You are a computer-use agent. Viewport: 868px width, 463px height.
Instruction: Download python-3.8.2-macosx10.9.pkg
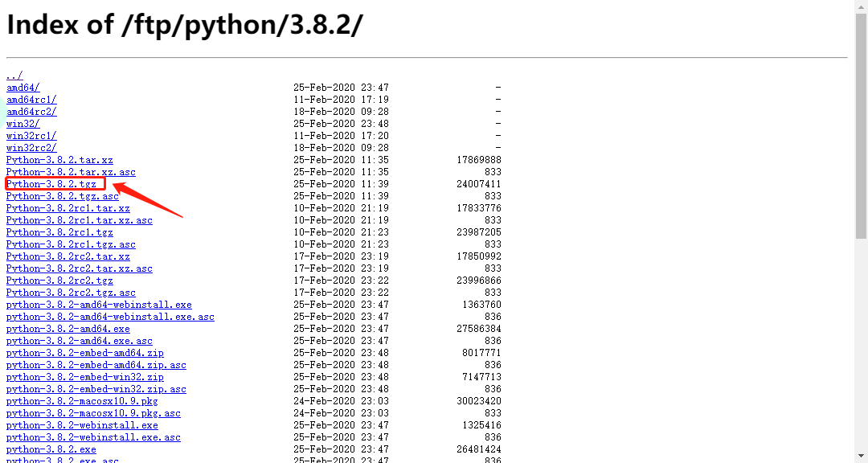[83, 402]
